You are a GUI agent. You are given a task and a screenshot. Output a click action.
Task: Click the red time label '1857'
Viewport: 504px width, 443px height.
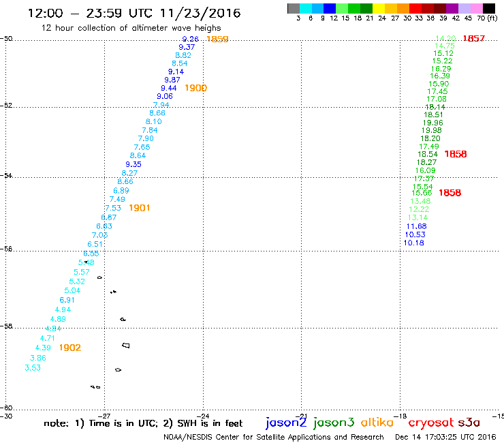pos(474,39)
